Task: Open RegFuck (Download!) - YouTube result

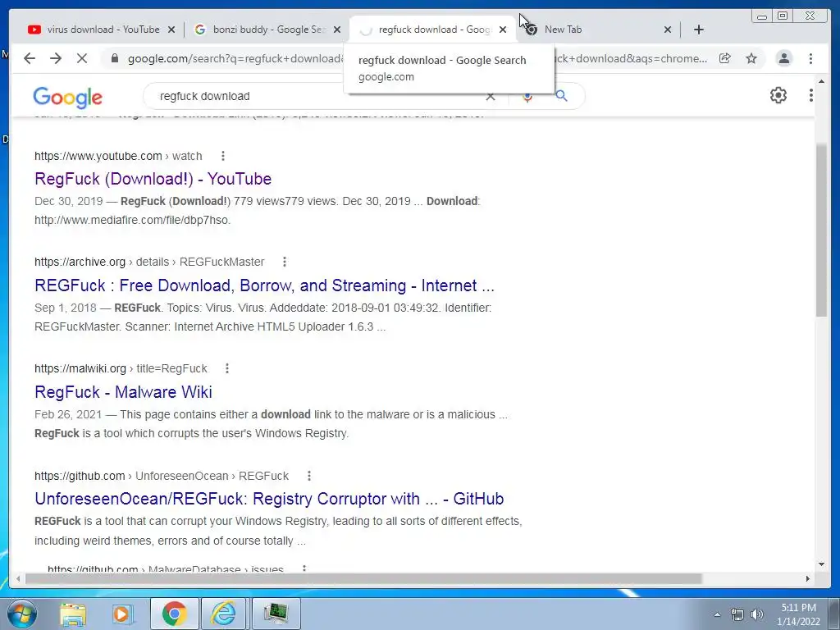Action: [153, 179]
